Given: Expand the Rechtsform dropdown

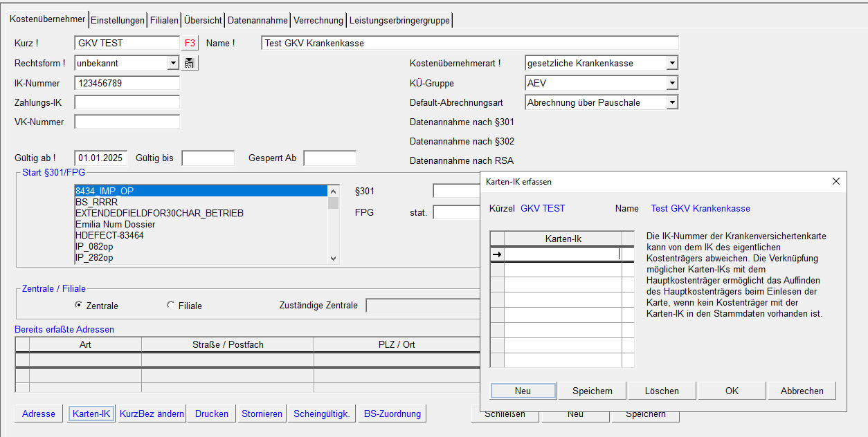Looking at the screenshot, I should tap(173, 63).
